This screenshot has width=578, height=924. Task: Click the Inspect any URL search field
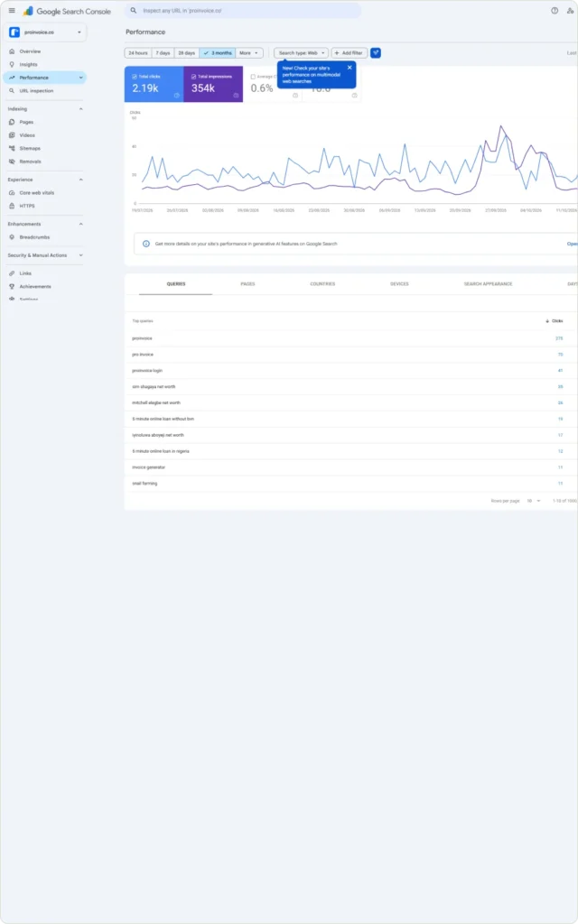point(243,11)
